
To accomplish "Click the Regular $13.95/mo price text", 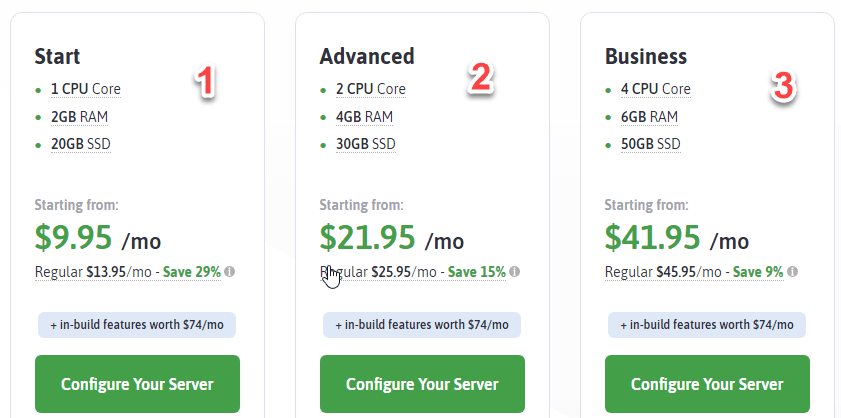I will click(93, 273).
